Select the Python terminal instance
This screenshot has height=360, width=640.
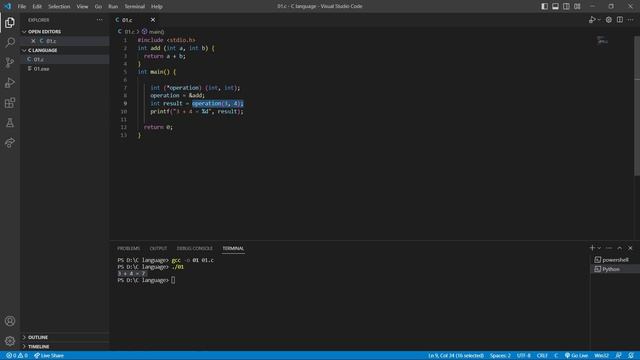click(616, 269)
